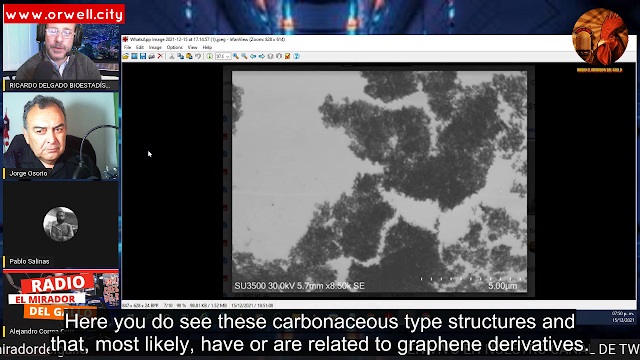This screenshot has height=360, width=640.
Task: Click the microscope image in the viewer
Action: [379, 181]
